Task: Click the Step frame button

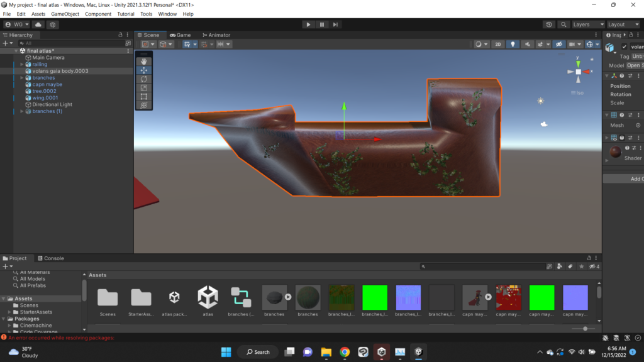Action: coord(335,25)
